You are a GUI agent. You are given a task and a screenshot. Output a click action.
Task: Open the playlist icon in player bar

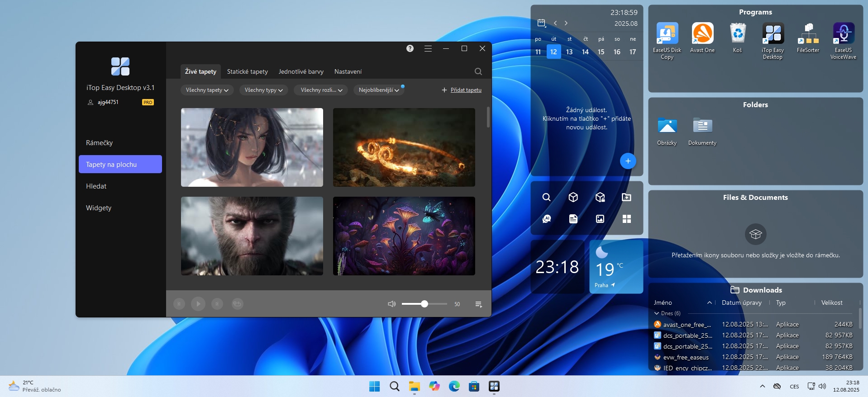[x=479, y=304]
